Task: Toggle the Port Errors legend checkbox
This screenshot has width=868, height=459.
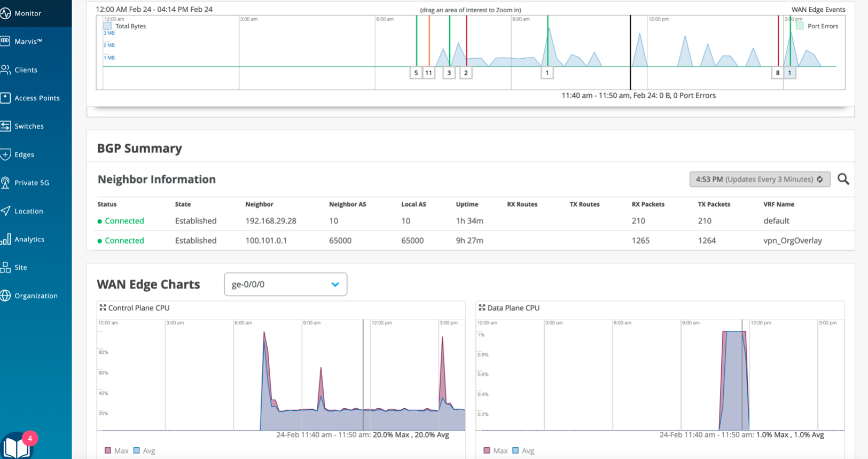Action: tap(800, 26)
